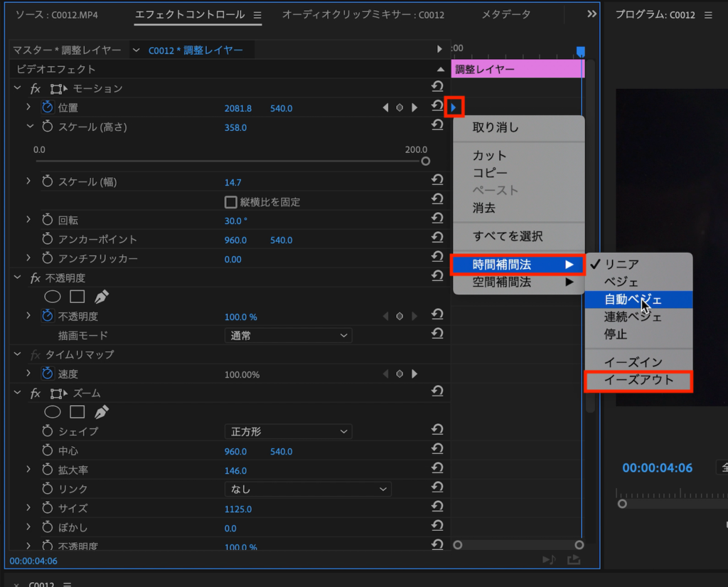Open 描画モード blend mode dropdown
Image resolution: width=728 pixels, height=587 pixels.
(288, 336)
